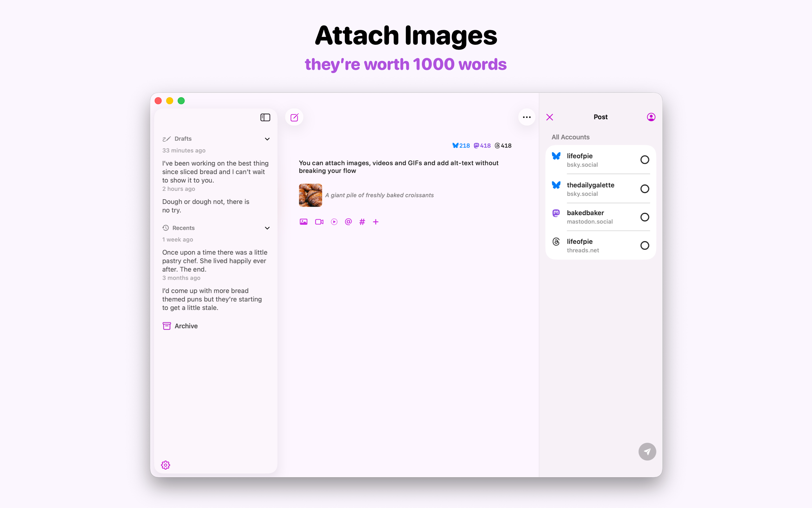Click the Recents clock icon
The image size is (812, 508).
pyautogui.click(x=166, y=228)
